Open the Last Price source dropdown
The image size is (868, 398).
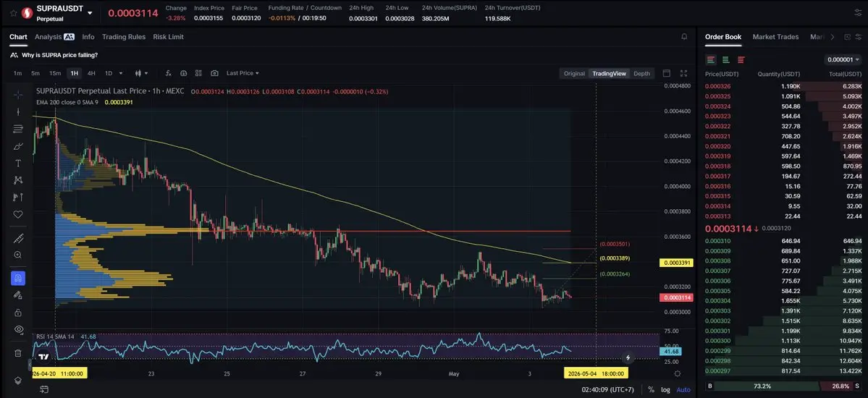tap(243, 73)
